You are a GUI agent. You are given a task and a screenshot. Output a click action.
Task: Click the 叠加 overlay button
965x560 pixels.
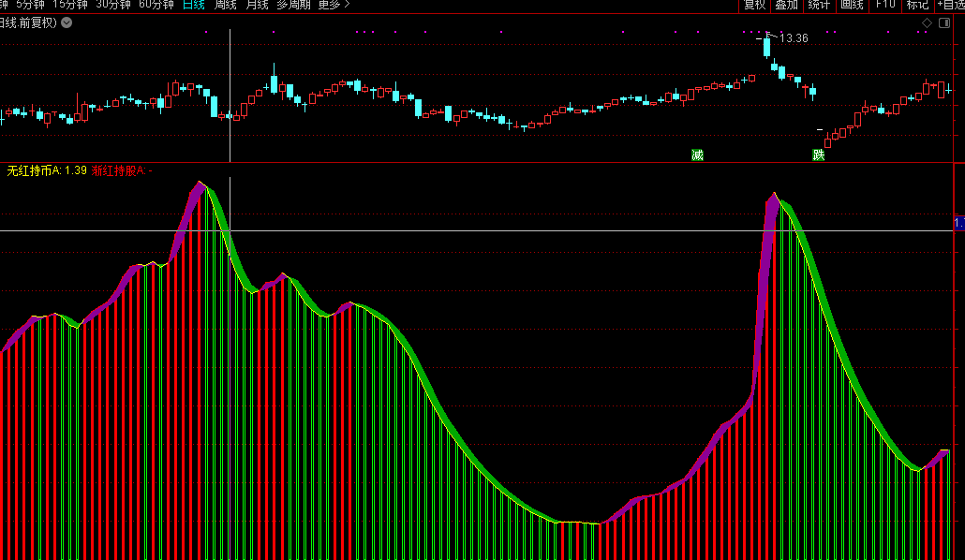coord(786,5)
